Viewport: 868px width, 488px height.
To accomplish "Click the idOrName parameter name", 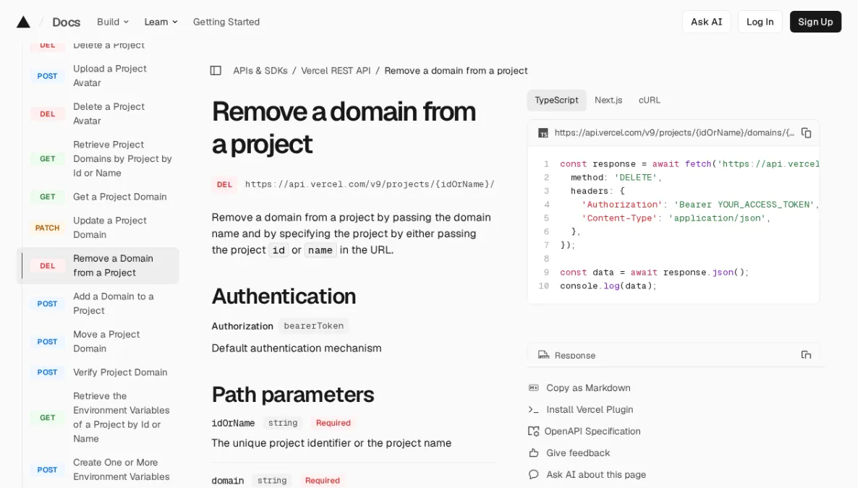I will tap(233, 423).
